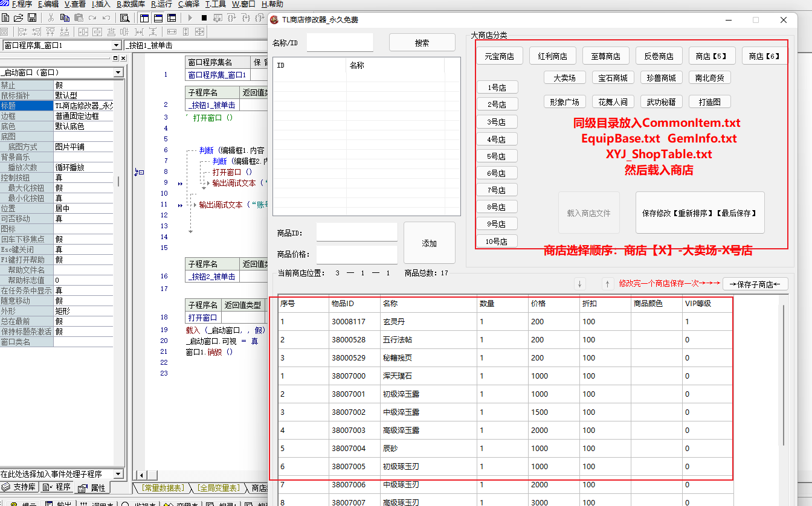Viewport: 812px width, 506px height.
Task: Click the Copy icon in the toolbar
Action: click(65, 18)
